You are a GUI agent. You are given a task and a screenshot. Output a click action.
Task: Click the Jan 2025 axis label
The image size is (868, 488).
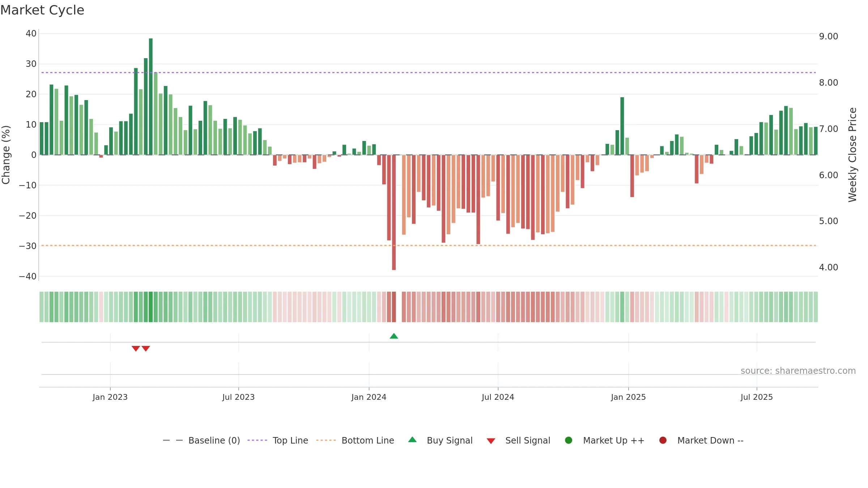coord(628,397)
